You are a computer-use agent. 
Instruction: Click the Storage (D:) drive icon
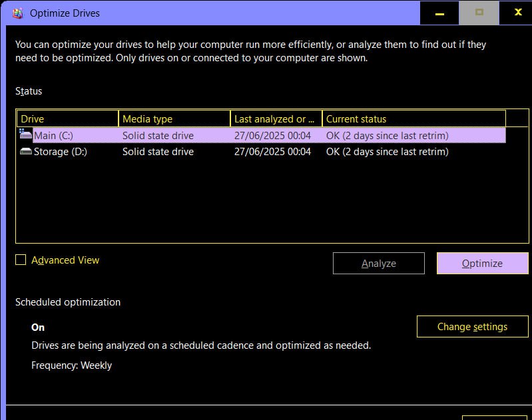click(26, 152)
